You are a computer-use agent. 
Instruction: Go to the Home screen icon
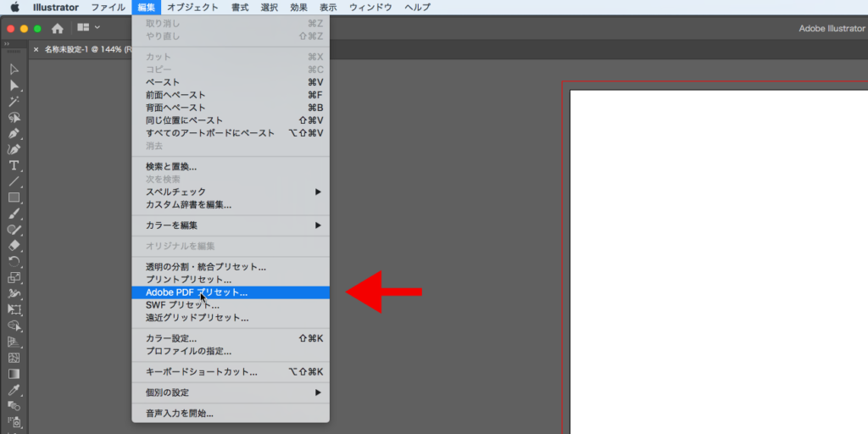(x=57, y=28)
